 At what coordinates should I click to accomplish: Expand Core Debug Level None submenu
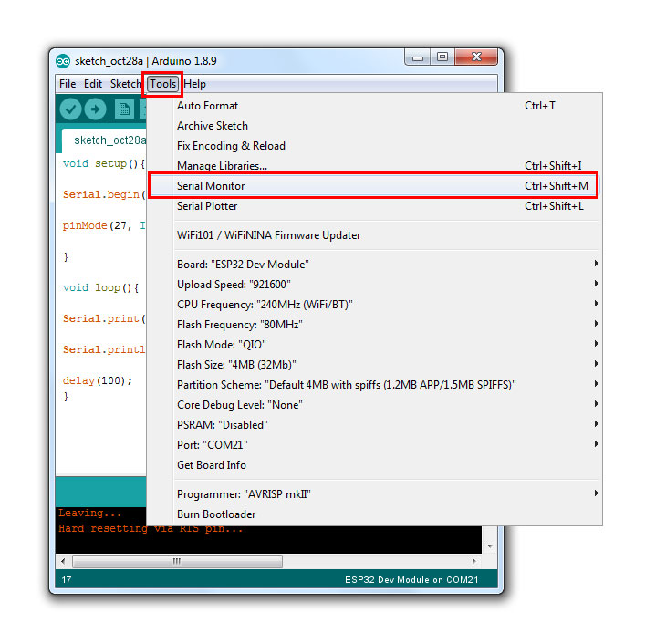tap(375, 405)
